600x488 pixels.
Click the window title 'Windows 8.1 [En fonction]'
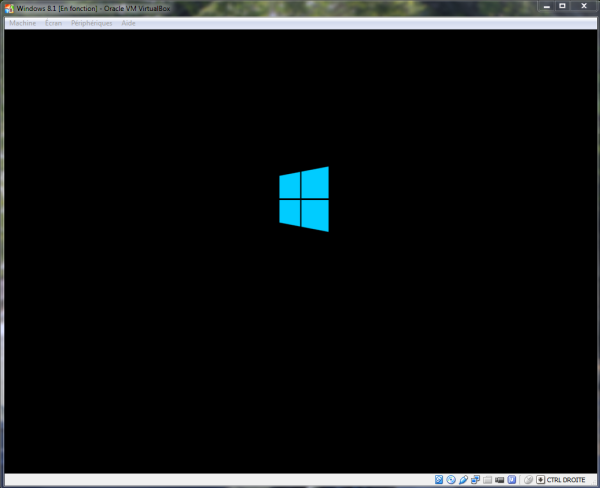click(57, 8)
